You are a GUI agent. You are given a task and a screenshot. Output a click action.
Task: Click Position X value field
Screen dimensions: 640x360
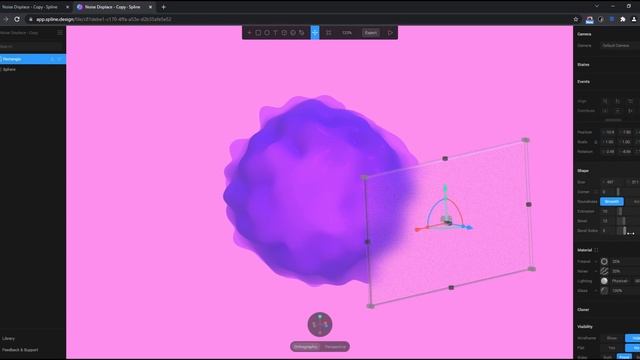click(x=609, y=132)
